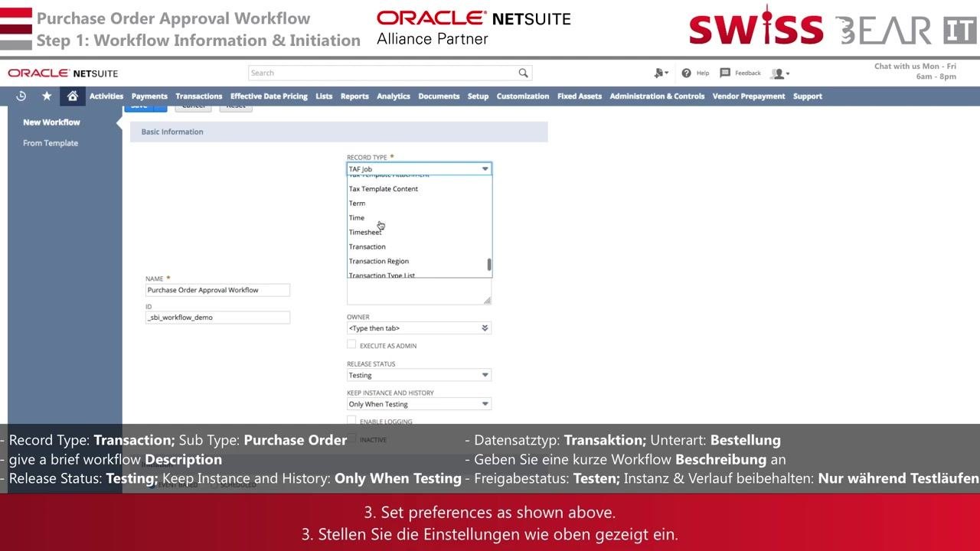Click the Record Type list scrollbar thumb

489,265
